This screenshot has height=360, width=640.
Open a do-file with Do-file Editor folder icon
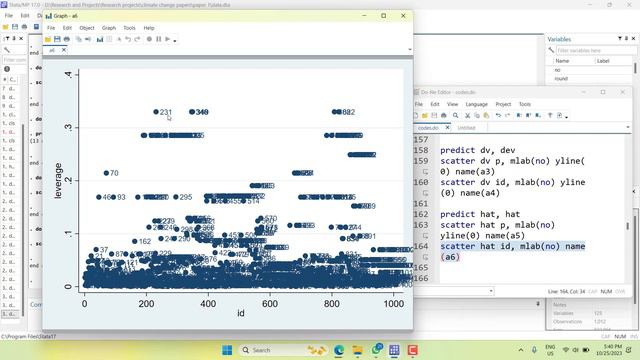pyautogui.click(x=425, y=116)
